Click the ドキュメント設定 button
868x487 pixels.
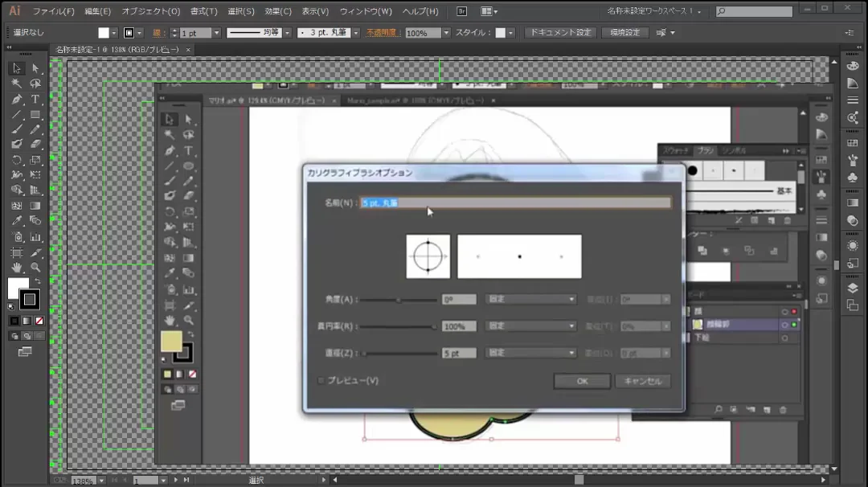point(560,33)
